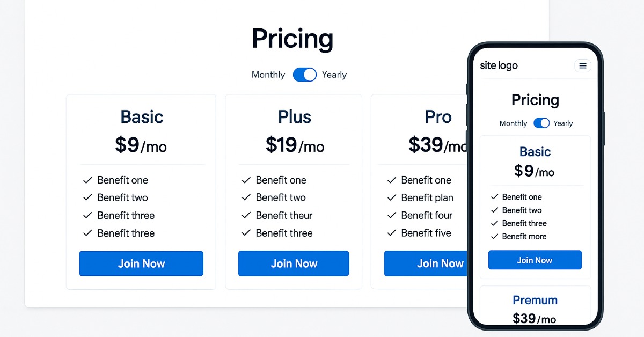Click the mobile Benefit more checkmark
This screenshot has width=644, height=337.
[x=494, y=237]
